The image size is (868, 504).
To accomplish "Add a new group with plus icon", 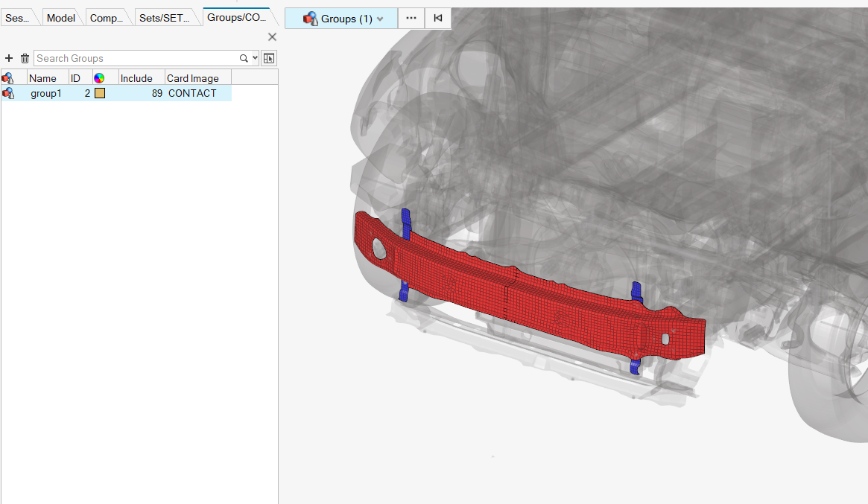I will [9, 58].
